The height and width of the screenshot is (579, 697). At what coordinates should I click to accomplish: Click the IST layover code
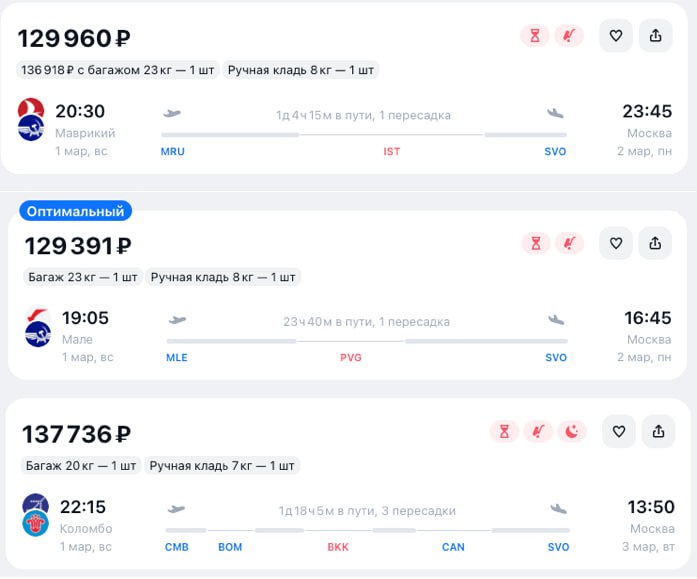[392, 152]
